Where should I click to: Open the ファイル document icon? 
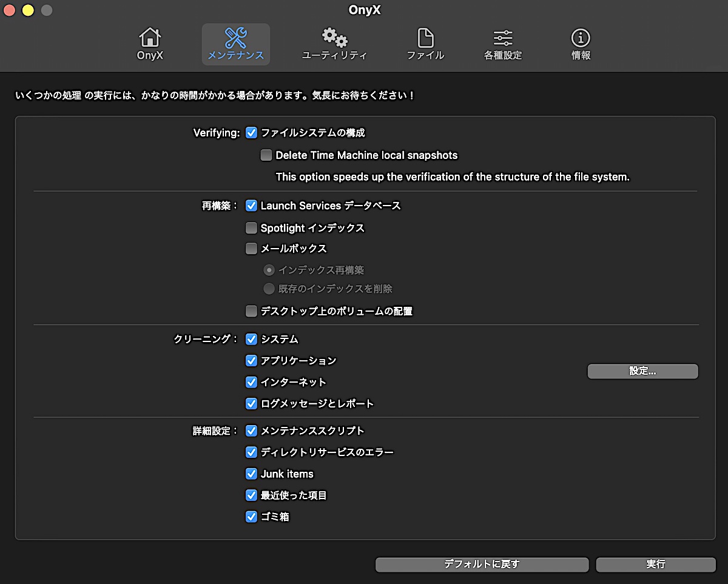pos(425,44)
